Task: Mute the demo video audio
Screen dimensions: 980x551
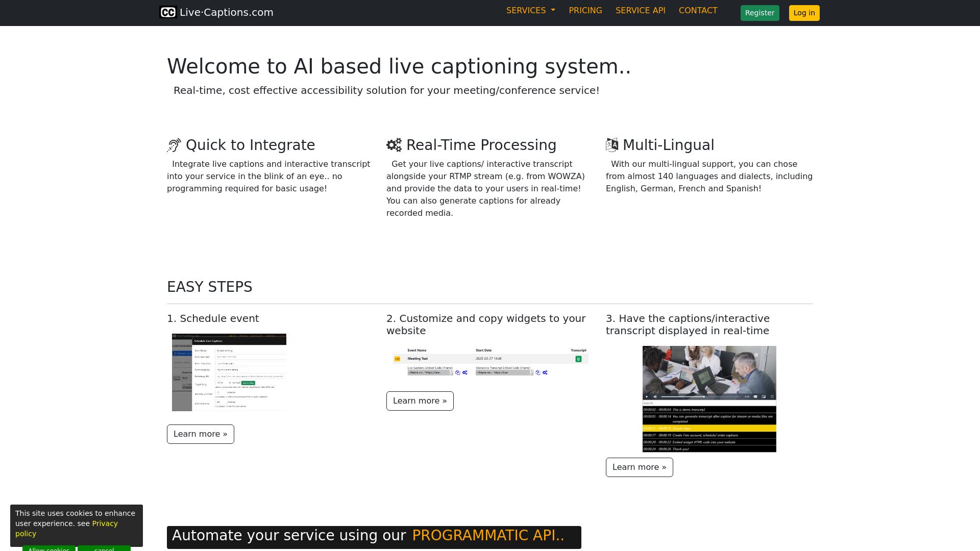Action: coord(655,397)
